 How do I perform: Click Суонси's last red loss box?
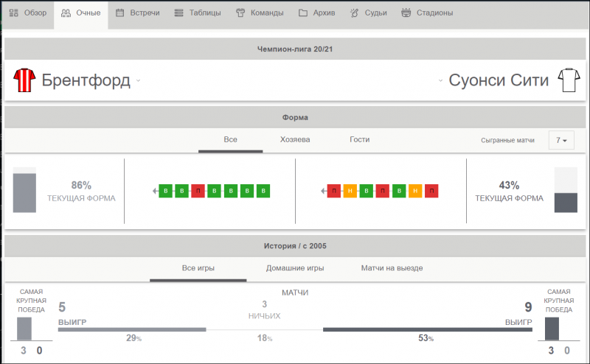click(431, 191)
